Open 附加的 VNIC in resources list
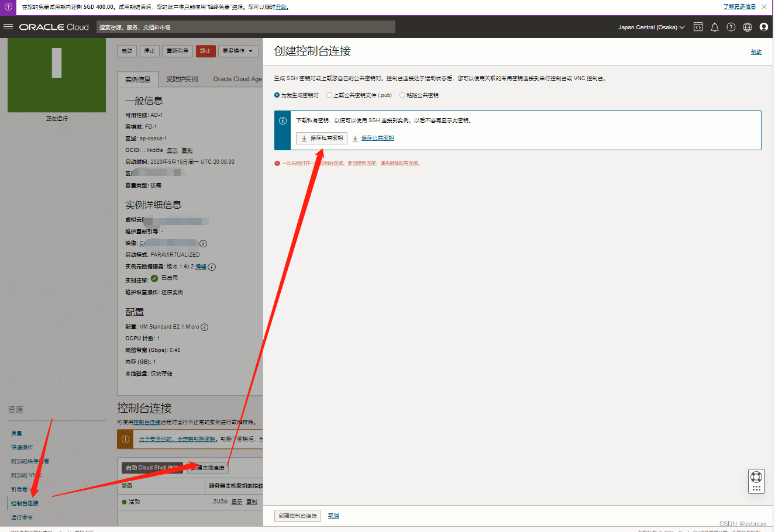This screenshot has height=532, width=775. coord(26,475)
